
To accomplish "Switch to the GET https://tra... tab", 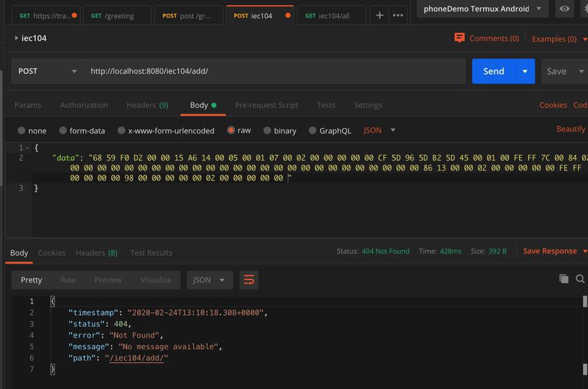I will pyautogui.click(x=46, y=15).
